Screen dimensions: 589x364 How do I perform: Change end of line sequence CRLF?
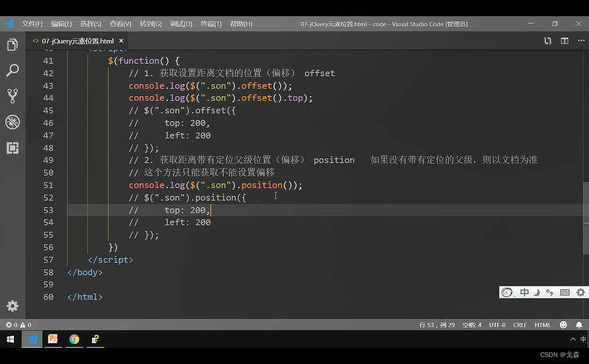[520, 325]
